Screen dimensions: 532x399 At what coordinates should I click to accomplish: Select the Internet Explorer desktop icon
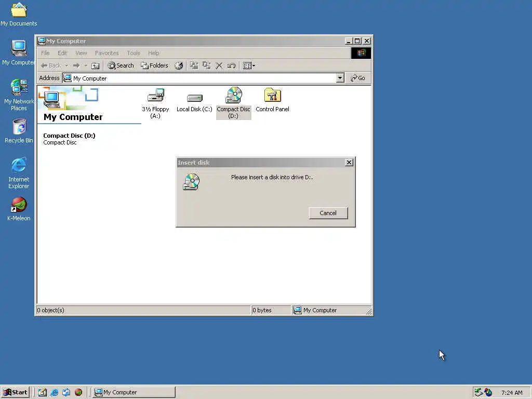(19, 173)
